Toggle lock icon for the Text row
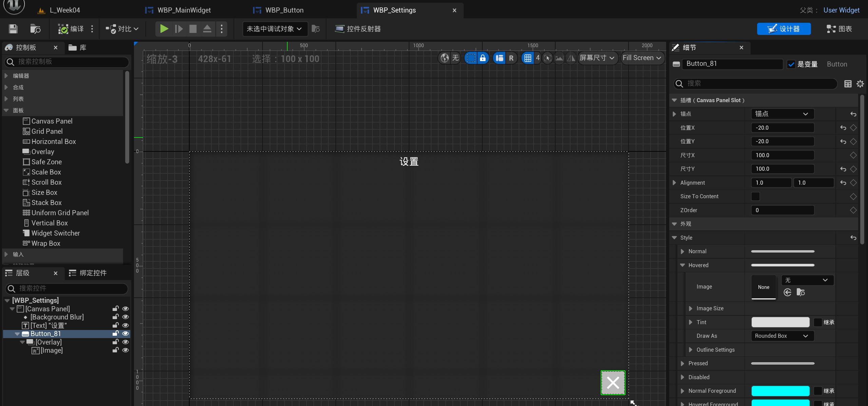 tap(115, 325)
